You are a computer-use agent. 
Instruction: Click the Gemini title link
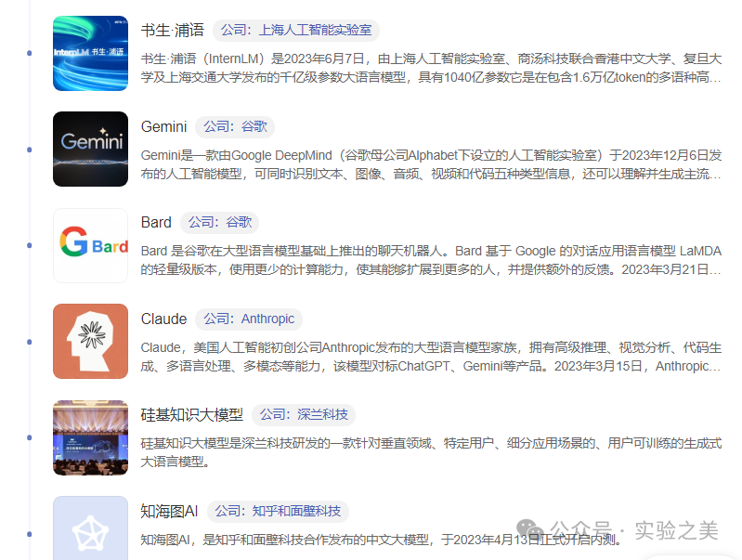[163, 127]
